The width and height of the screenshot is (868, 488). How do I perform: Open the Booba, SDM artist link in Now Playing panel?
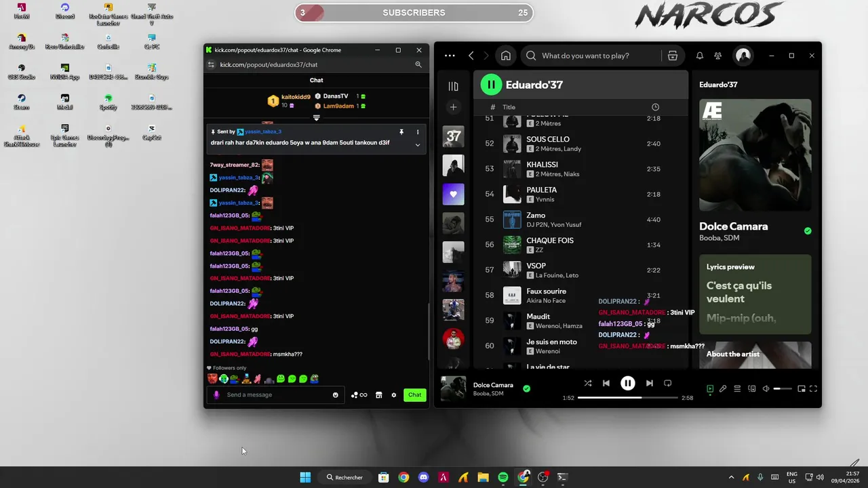point(719,238)
